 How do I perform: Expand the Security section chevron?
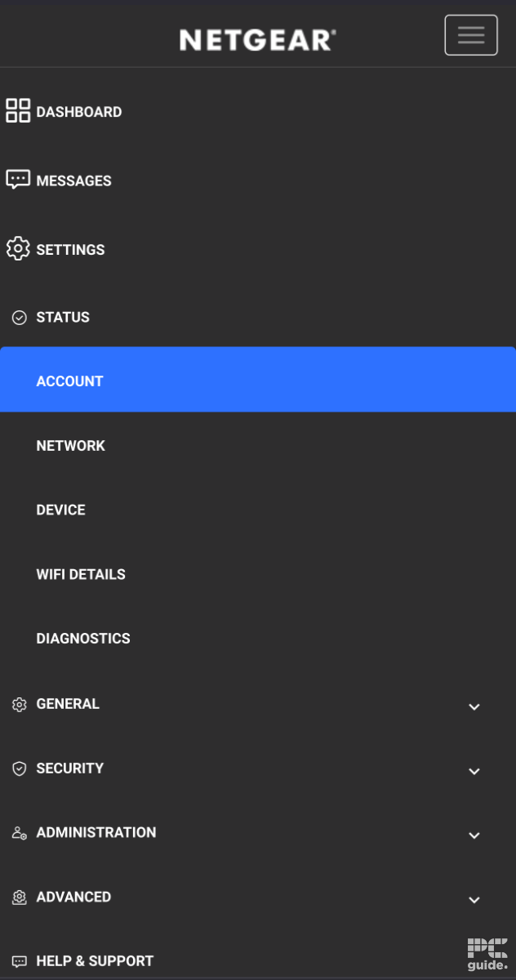474,771
